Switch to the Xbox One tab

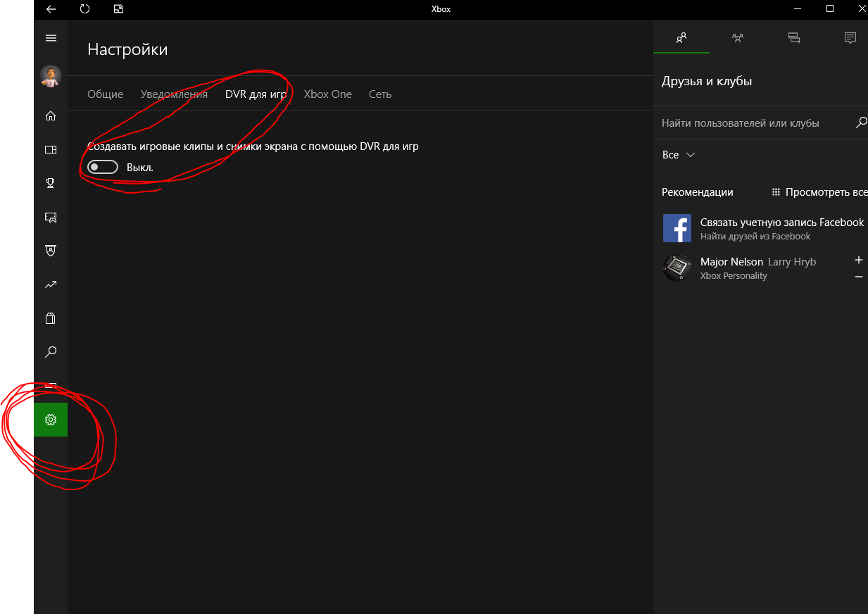click(x=328, y=94)
